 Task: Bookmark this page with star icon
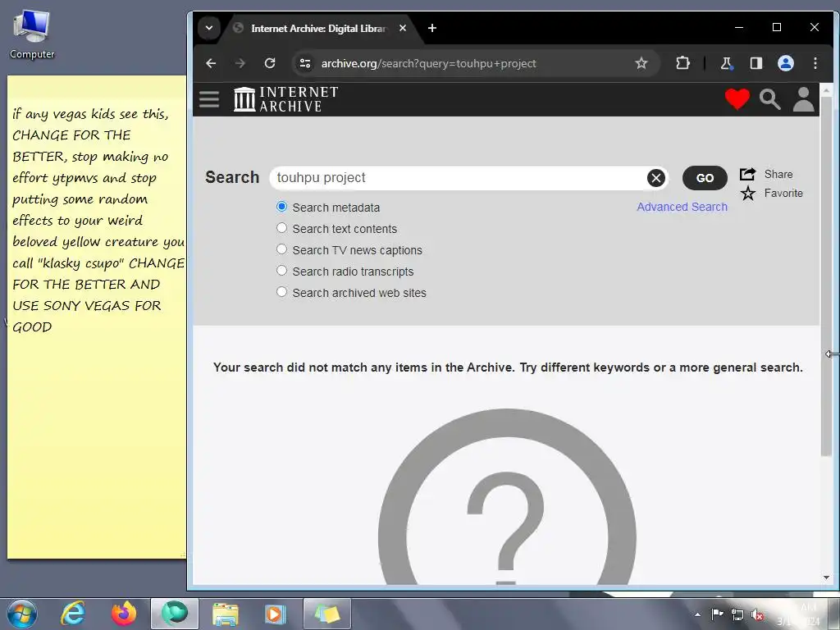point(641,63)
